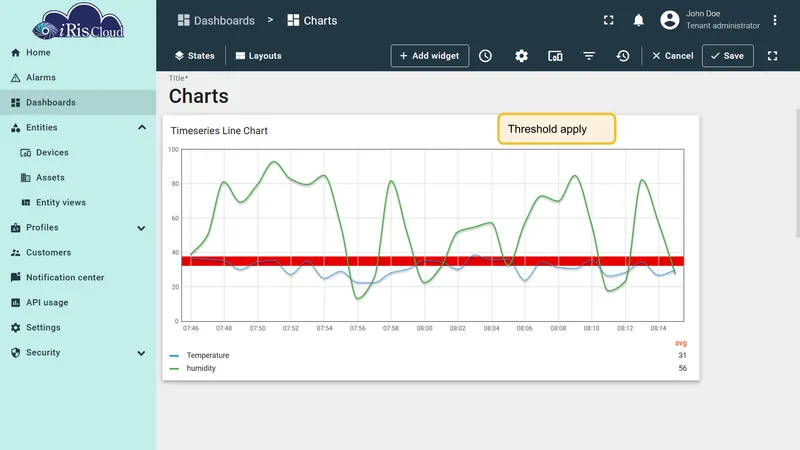Toggle humidity series in chart legend
Screen dimensions: 800x450
[201, 368]
